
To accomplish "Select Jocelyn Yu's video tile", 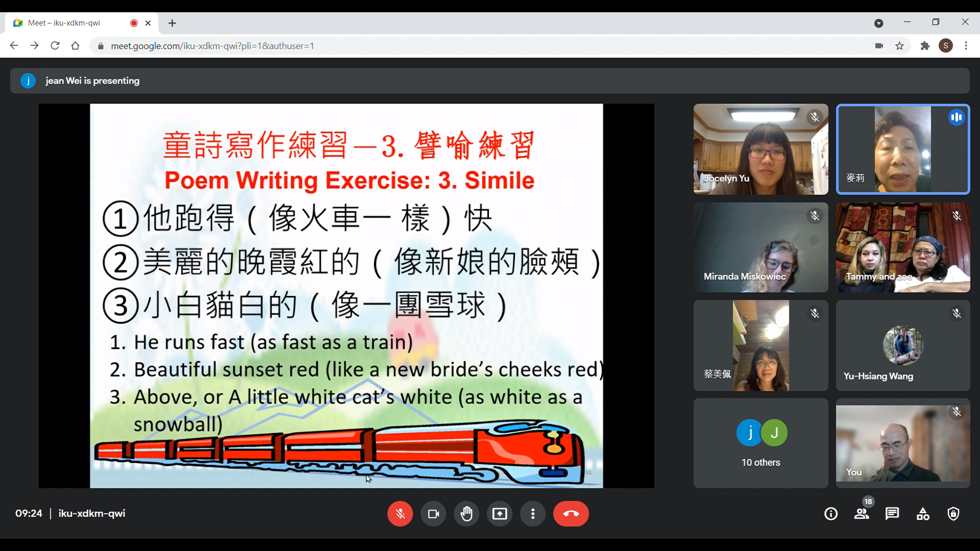I will (761, 149).
